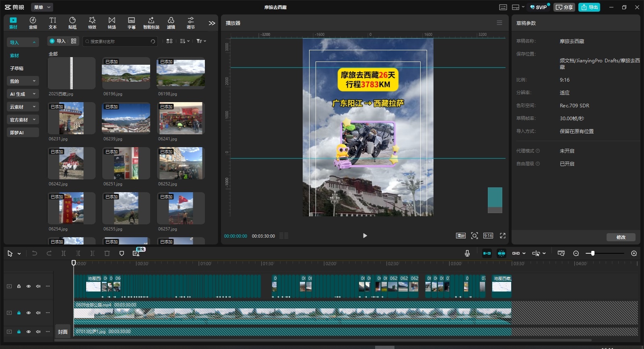Screen dimensions: 644x349
Task: Open the 贴纸 (Stickers) panel
Action: pos(72,23)
